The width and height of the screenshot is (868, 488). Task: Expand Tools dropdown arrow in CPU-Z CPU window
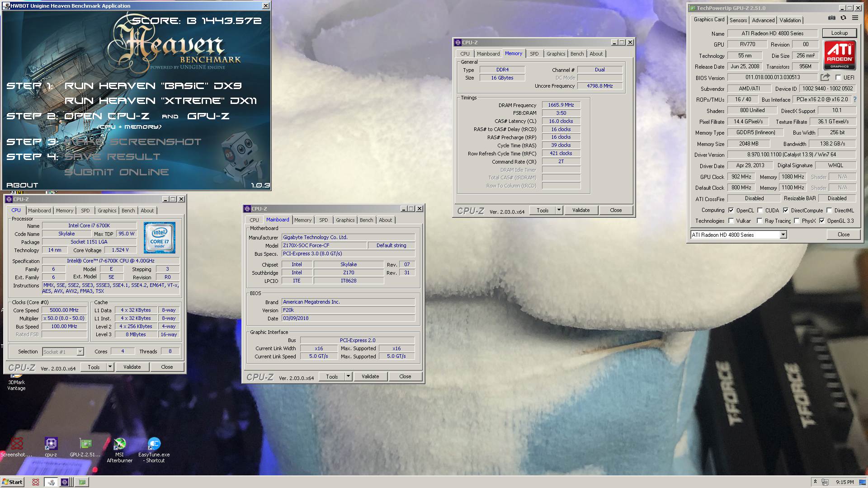click(110, 367)
